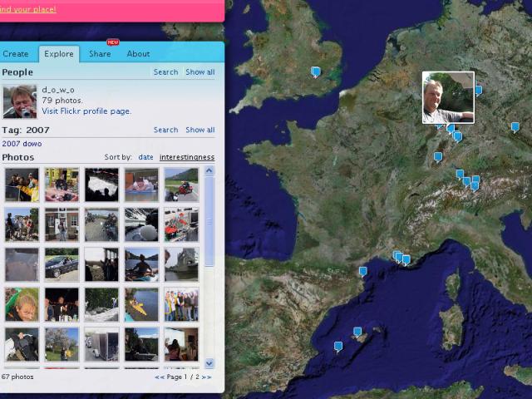Open the Create tab
The width and height of the screenshot is (532, 399).
15,54
